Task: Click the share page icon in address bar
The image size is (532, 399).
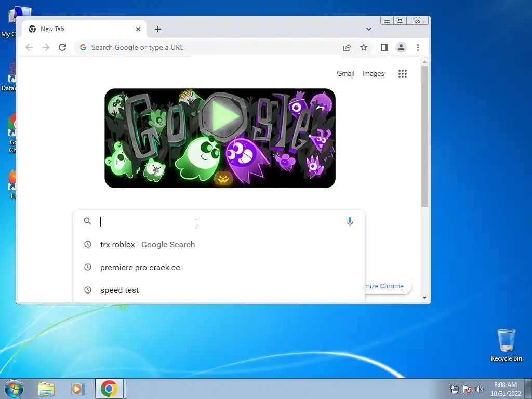Action: (x=347, y=47)
